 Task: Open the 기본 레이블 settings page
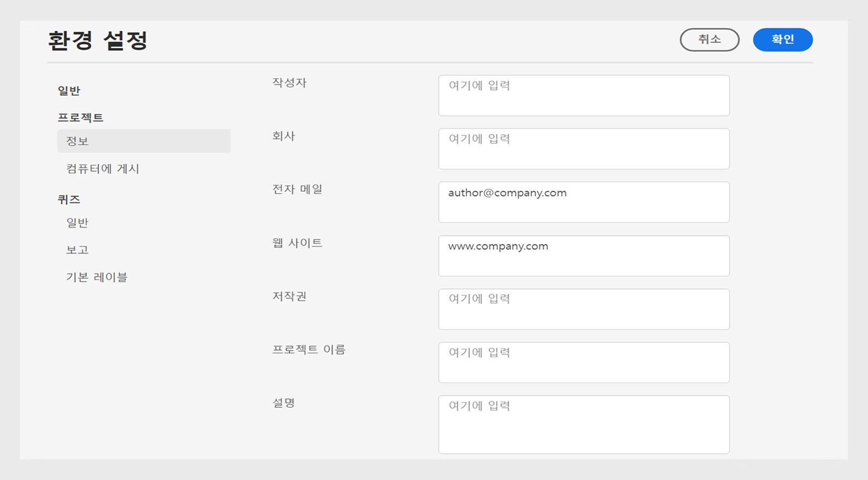click(x=97, y=277)
